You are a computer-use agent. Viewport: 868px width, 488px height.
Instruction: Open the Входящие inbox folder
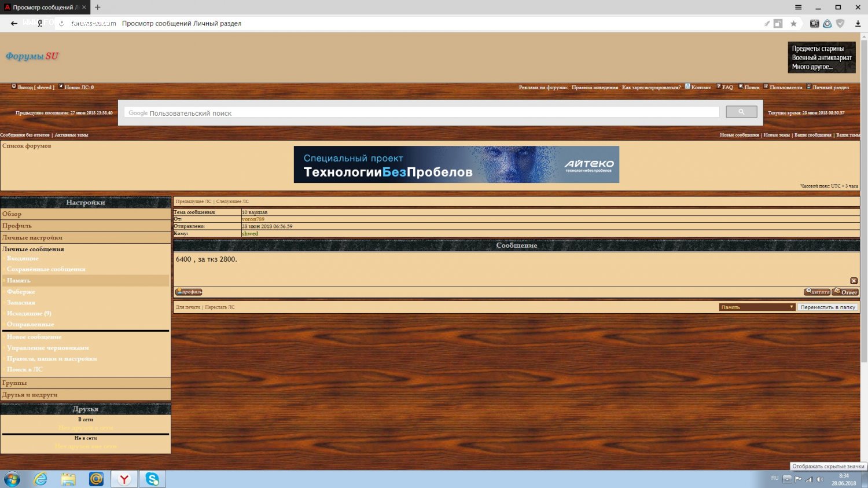coord(23,258)
